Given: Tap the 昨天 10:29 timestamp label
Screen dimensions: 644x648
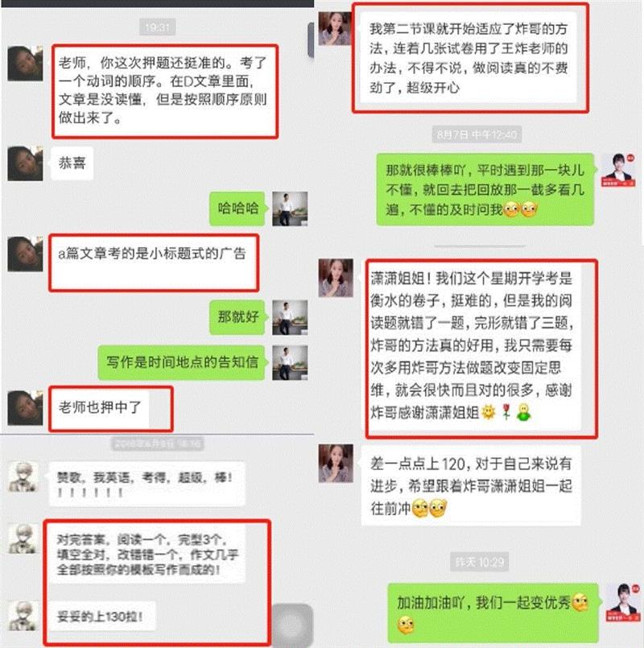Looking at the screenshot, I should tap(480, 562).
